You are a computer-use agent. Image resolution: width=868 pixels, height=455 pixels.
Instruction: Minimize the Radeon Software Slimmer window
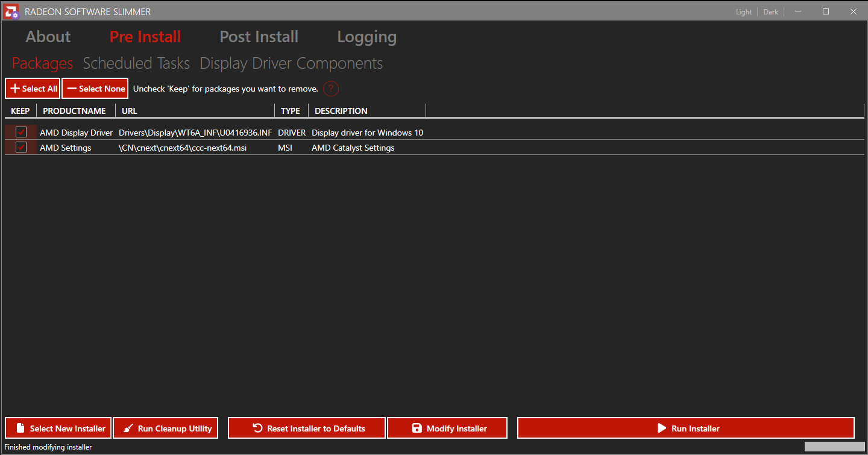coord(797,11)
